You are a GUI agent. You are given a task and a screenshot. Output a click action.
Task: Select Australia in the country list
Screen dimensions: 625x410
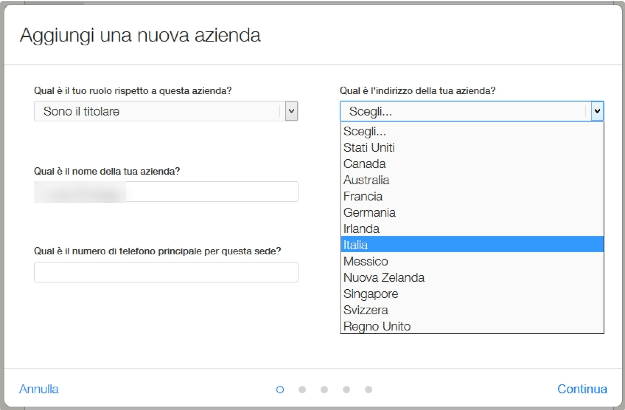pyautogui.click(x=366, y=180)
